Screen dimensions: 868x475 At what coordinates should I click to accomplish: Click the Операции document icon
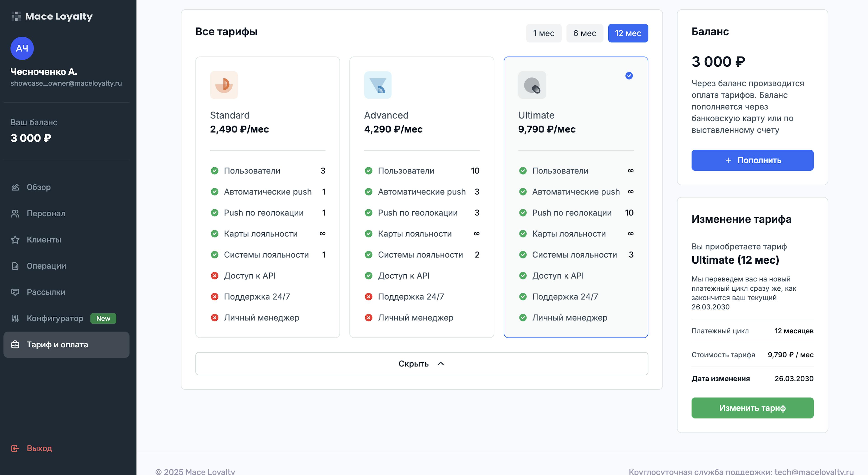15,266
